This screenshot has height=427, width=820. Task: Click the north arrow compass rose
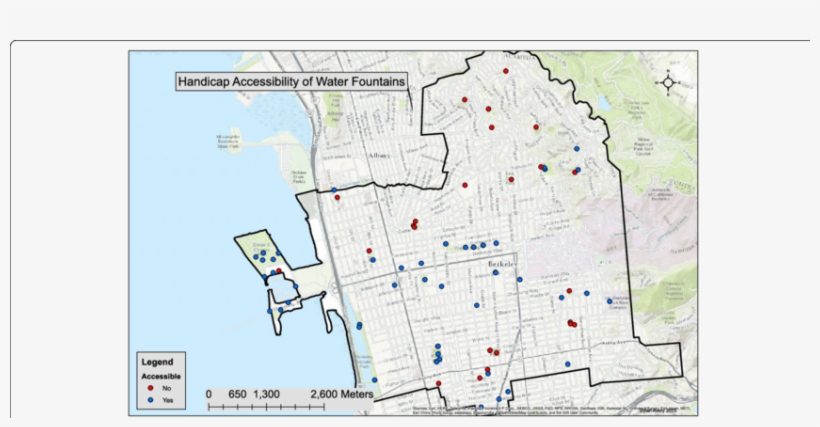tap(668, 83)
